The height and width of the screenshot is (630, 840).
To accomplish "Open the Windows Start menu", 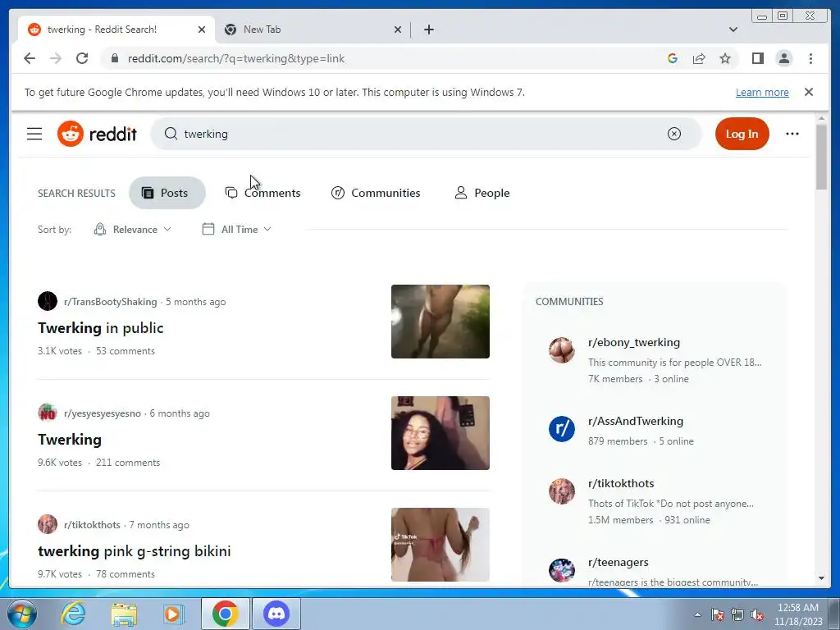I will 22,614.
